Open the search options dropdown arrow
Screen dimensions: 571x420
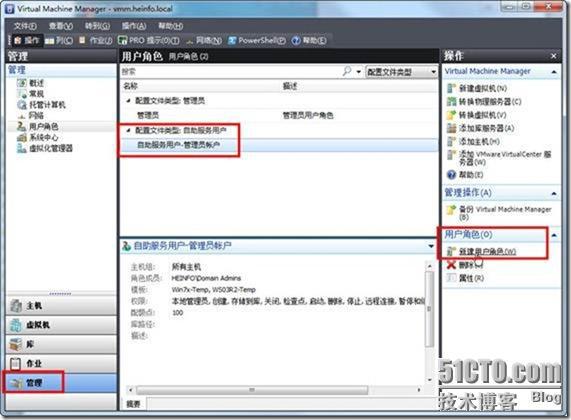(x=359, y=72)
